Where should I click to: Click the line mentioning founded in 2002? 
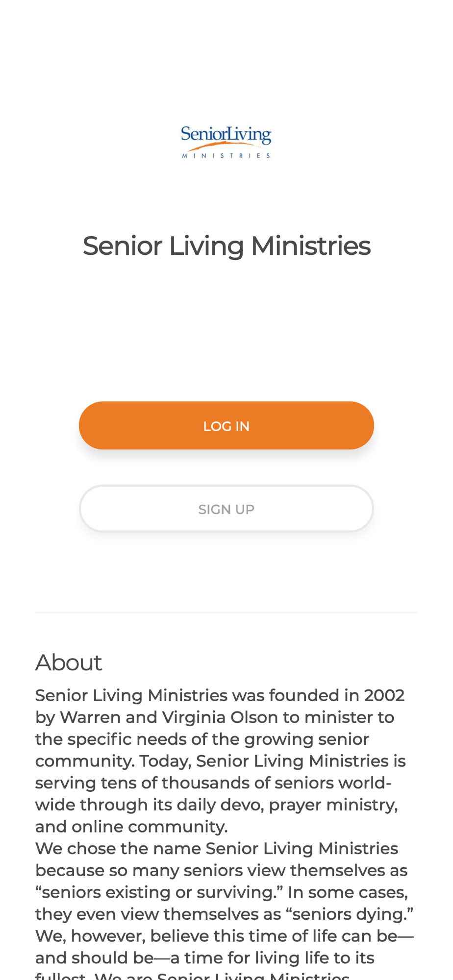(220, 695)
